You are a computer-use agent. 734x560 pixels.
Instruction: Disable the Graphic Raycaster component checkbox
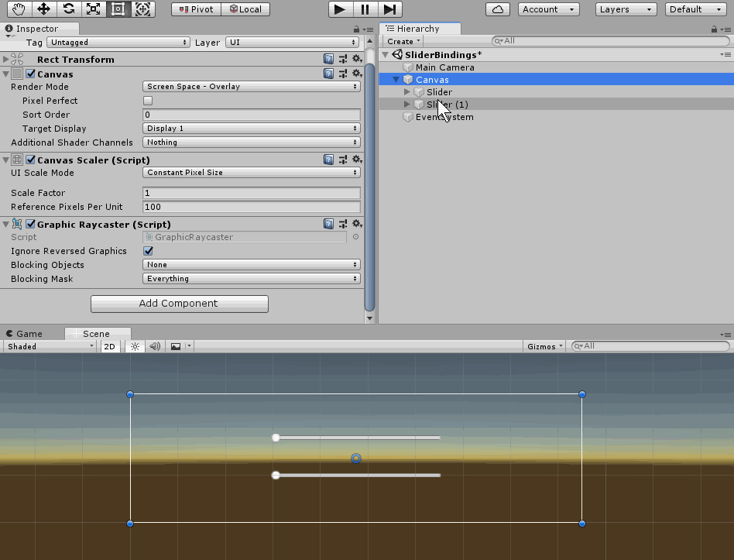(x=30, y=224)
